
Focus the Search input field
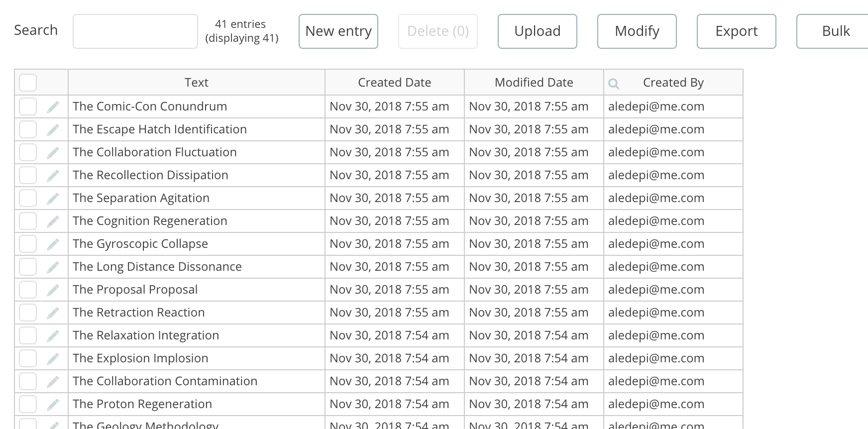tap(135, 31)
